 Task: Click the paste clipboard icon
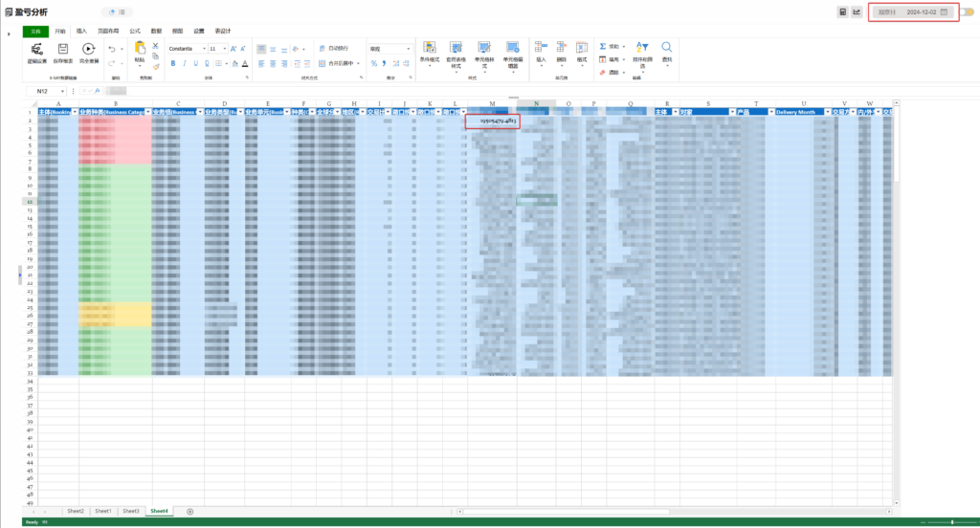[140, 48]
